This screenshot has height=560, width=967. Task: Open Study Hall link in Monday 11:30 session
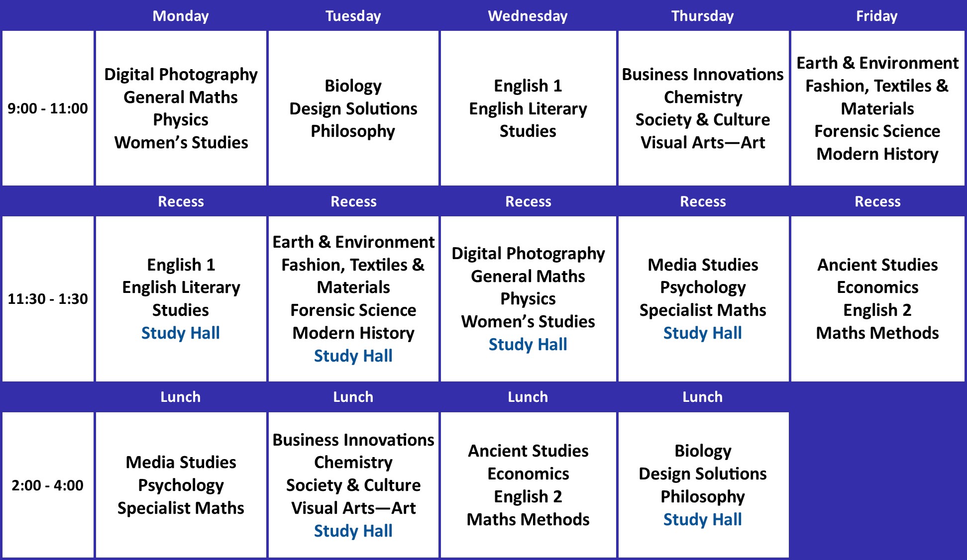pos(180,333)
